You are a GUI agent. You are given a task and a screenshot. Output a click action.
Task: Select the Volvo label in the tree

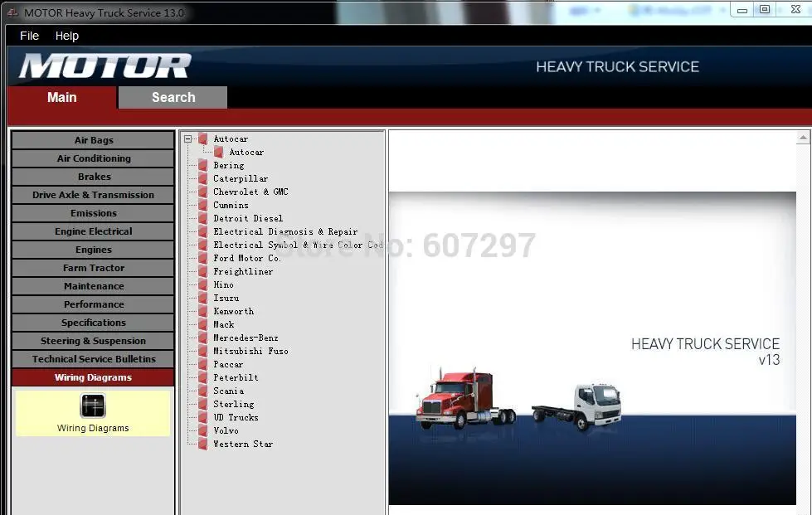(226, 430)
